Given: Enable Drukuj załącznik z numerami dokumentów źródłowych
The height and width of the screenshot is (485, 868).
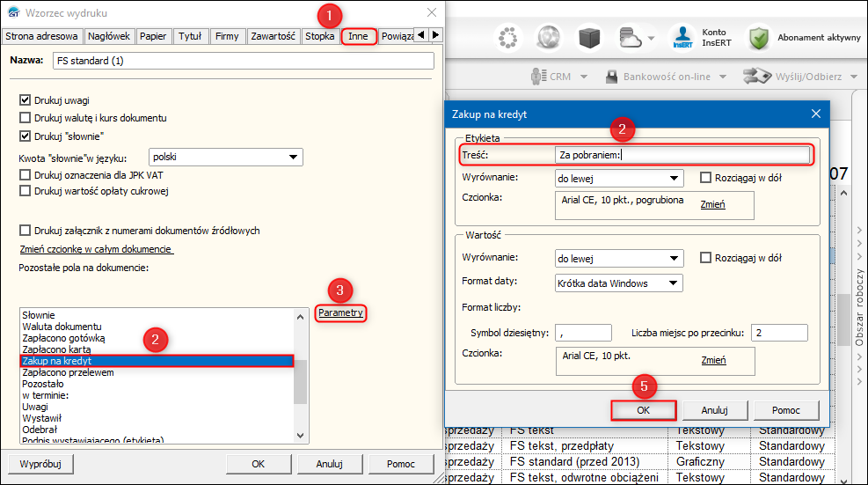Looking at the screenshot, I should (x=25, y=230).
